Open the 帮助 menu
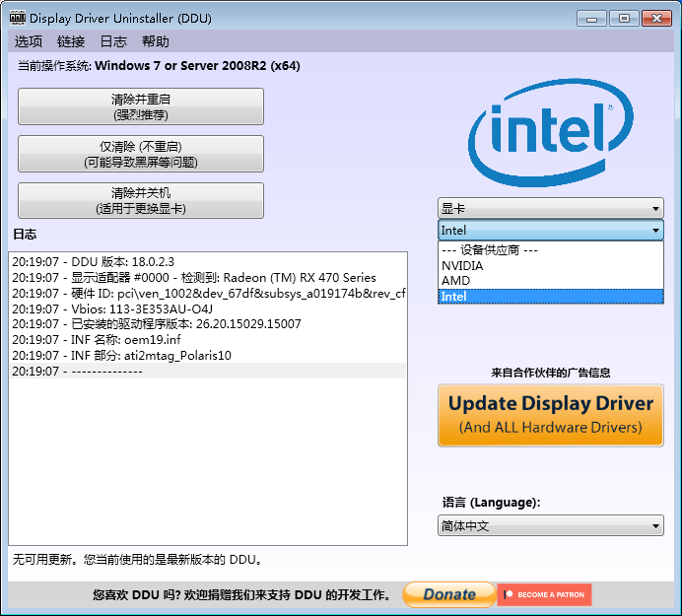The image size is (682, 616). pyautogui.click(x=156, y=41)
